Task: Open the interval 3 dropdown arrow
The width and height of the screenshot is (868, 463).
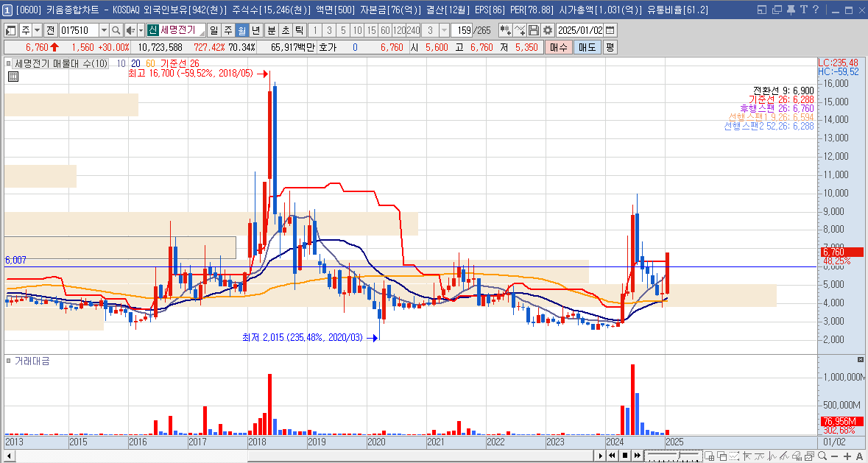Action: click(444, 30)
